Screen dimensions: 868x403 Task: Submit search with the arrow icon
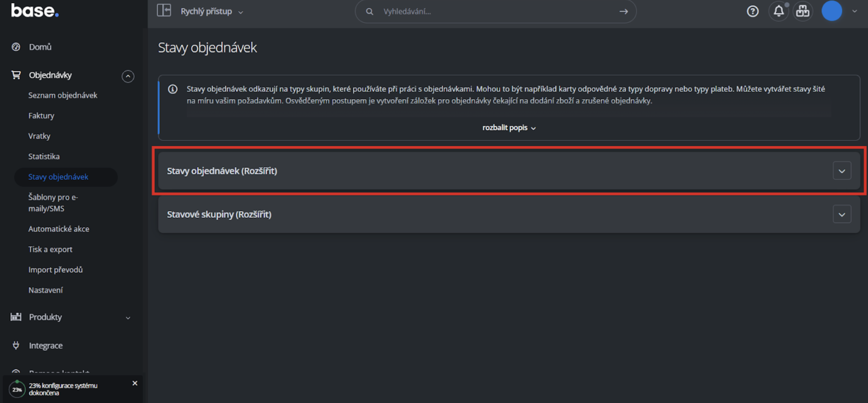tap(624, 11)
